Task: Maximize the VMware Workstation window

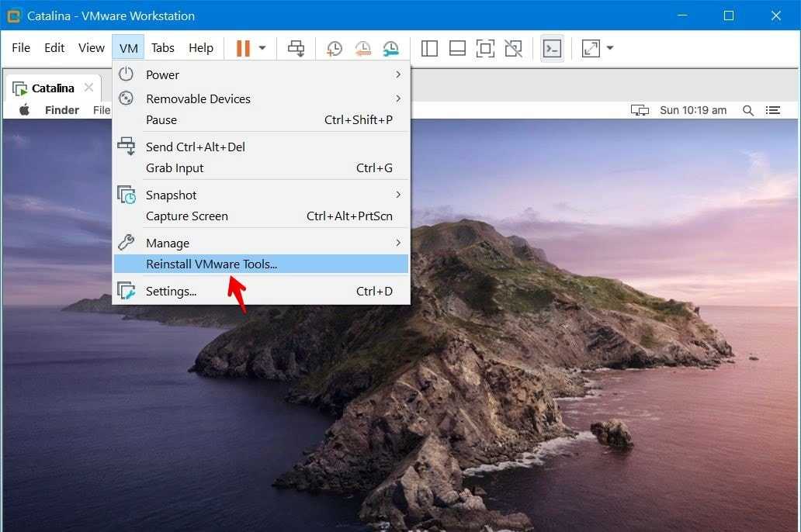Action: pos(729,16)
